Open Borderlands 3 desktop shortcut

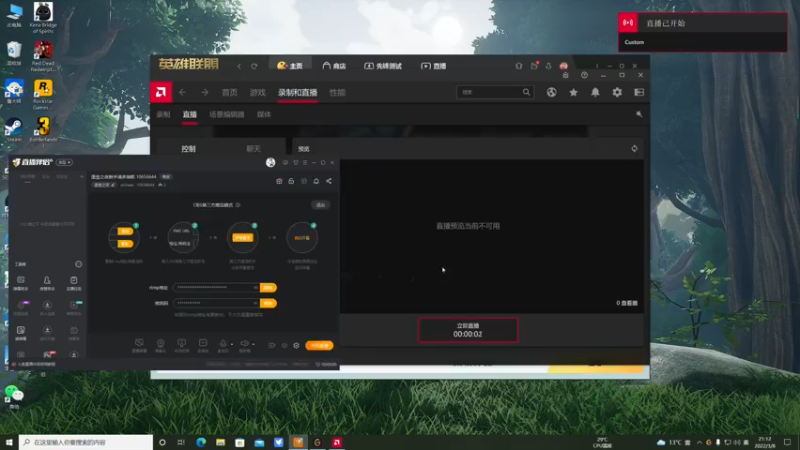tap(43, 130)
